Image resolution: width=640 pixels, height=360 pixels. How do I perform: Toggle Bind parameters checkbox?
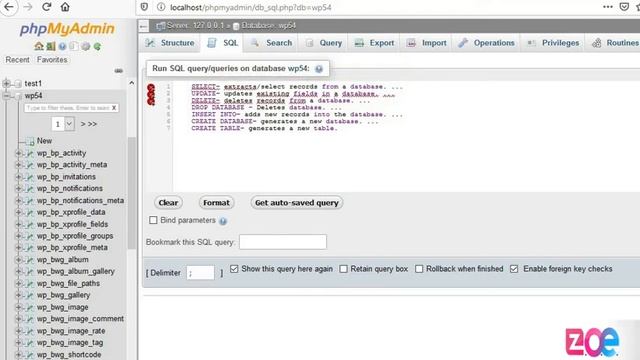pyautogui.click(x=153, y=220)
